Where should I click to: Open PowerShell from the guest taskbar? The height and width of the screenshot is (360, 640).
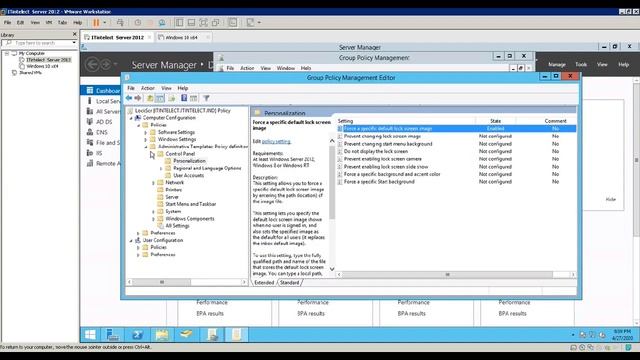(137, 335)
